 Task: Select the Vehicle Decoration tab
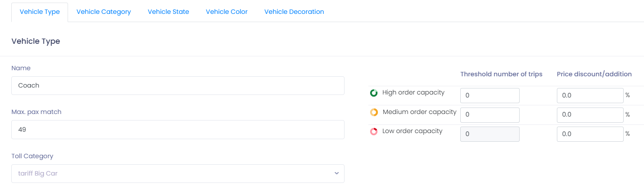[x=294, y=12]
